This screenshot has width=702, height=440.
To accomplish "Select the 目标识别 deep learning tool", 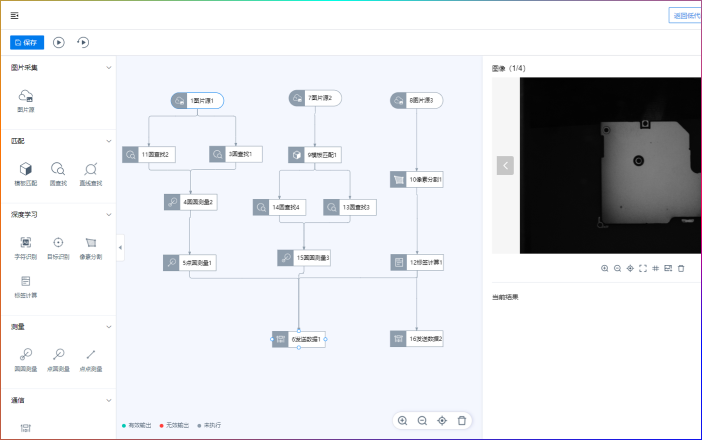I will (x=58, y=245).
